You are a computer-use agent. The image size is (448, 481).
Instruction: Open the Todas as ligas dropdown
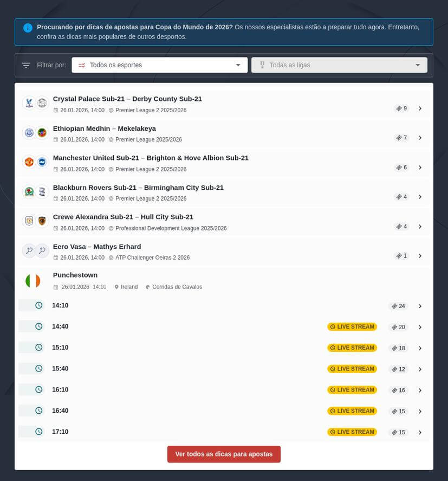coord(339,65)
